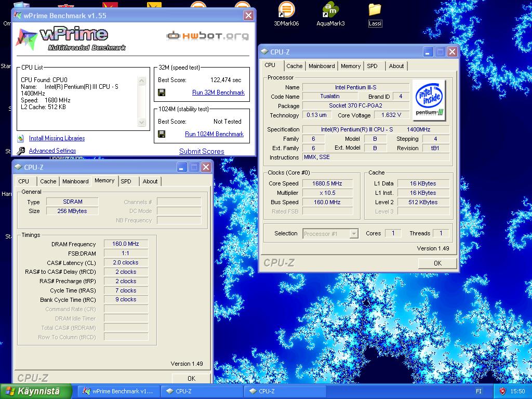This screenshot has width=532, height=399.
Task: Open the AquaMark3 desktop shortcut
Action: [330, 14]
